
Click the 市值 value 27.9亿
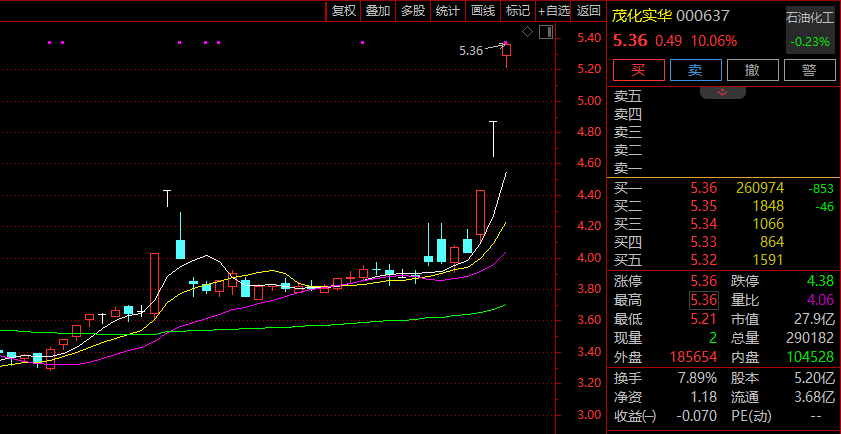click(x=814, y=320)
